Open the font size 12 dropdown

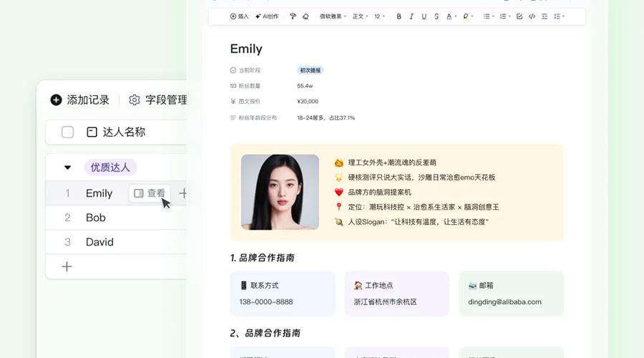(x=379, y=16)
